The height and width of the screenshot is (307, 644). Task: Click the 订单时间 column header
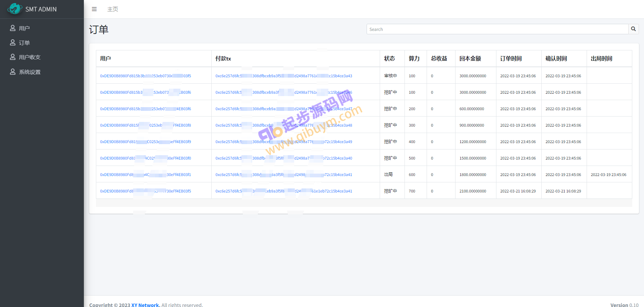pos(511,58)
